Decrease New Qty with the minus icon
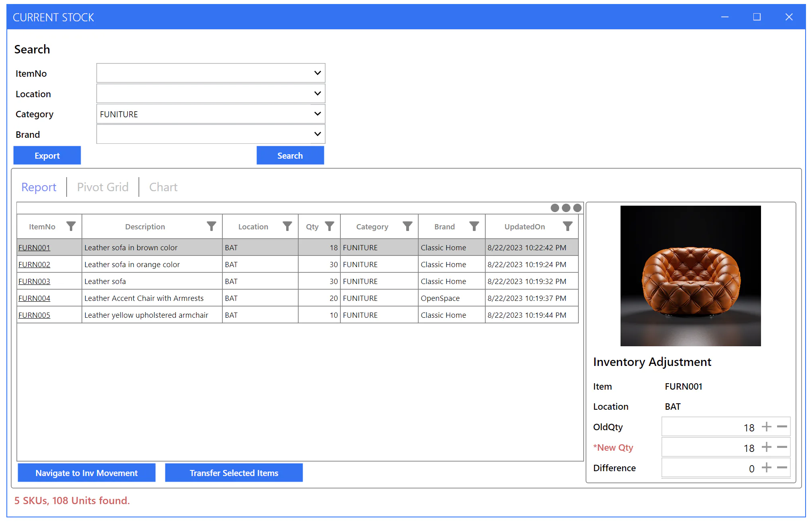Viewport: 812px width, 523px height. tap(782, 447)
